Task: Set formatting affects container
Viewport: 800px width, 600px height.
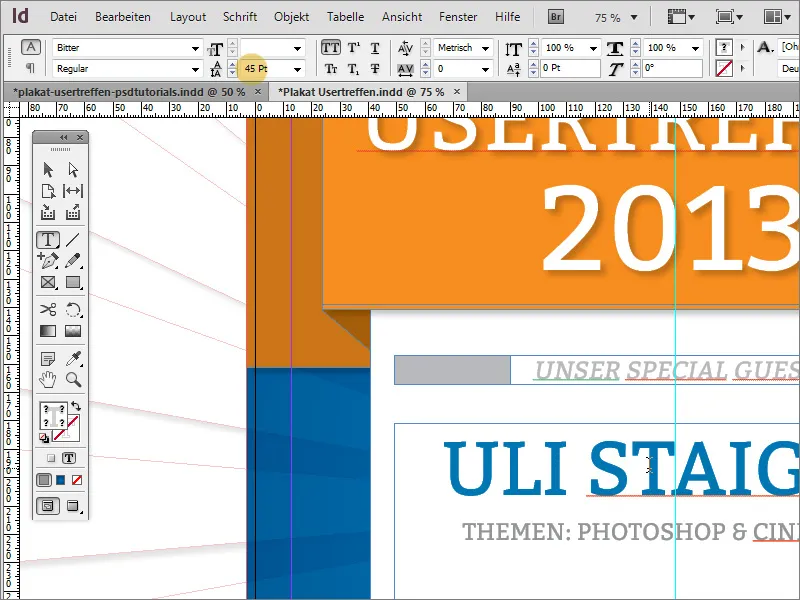Action: pyautogui.click(x=51, y=458)
